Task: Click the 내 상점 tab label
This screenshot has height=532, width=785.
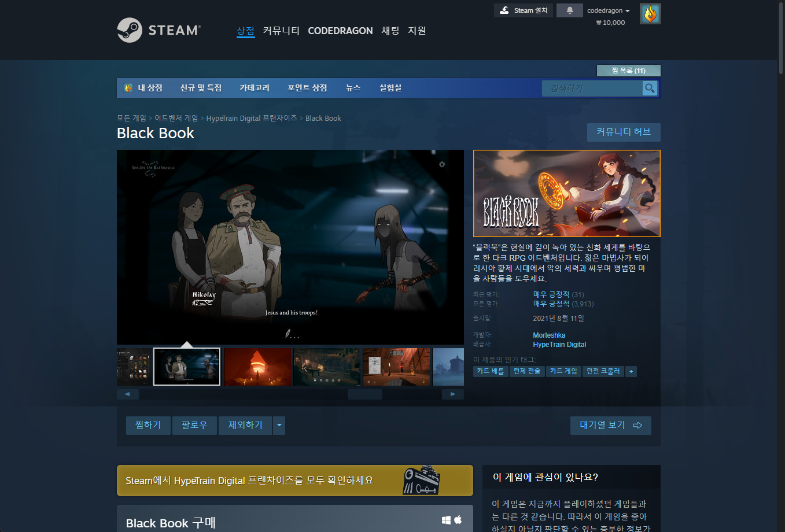Action: [x=150, y=88]
